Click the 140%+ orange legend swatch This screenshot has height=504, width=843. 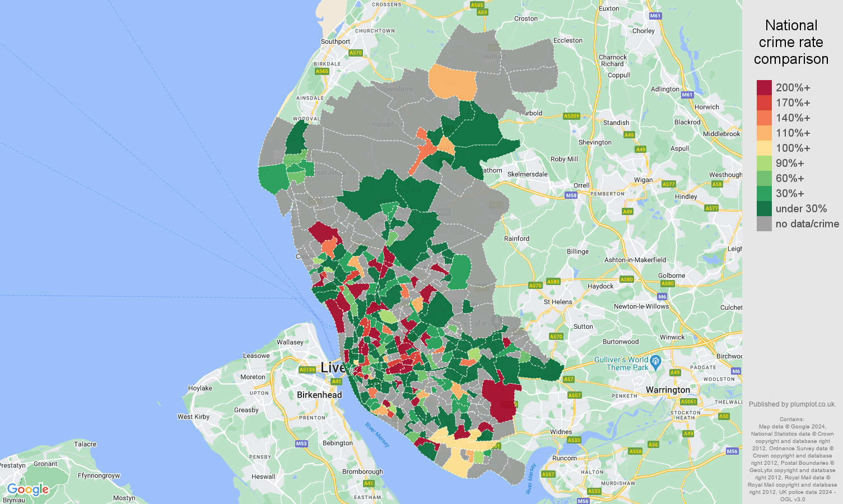(x=764, y=118)
